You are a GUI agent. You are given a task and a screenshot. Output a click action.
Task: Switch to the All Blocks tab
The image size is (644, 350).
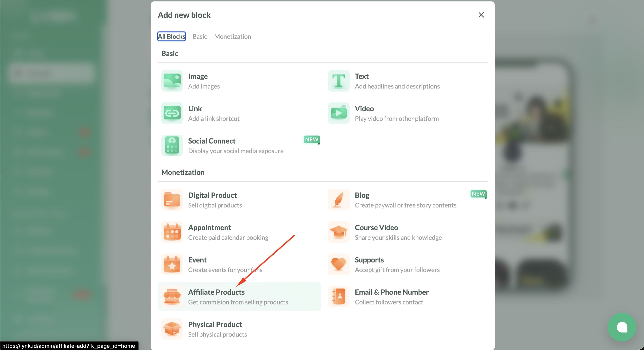pos(171,37)
